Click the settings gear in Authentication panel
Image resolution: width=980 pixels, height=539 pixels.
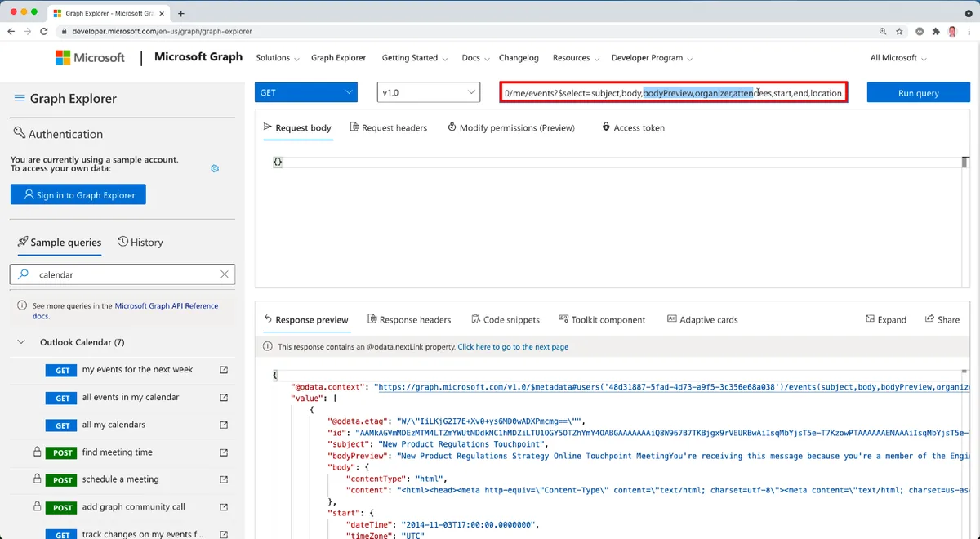pyautogui.click(x=214, y=167)
